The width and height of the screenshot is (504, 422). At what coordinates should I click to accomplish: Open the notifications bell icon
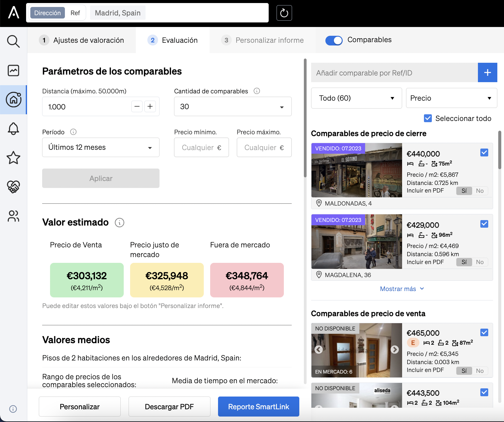13,129
